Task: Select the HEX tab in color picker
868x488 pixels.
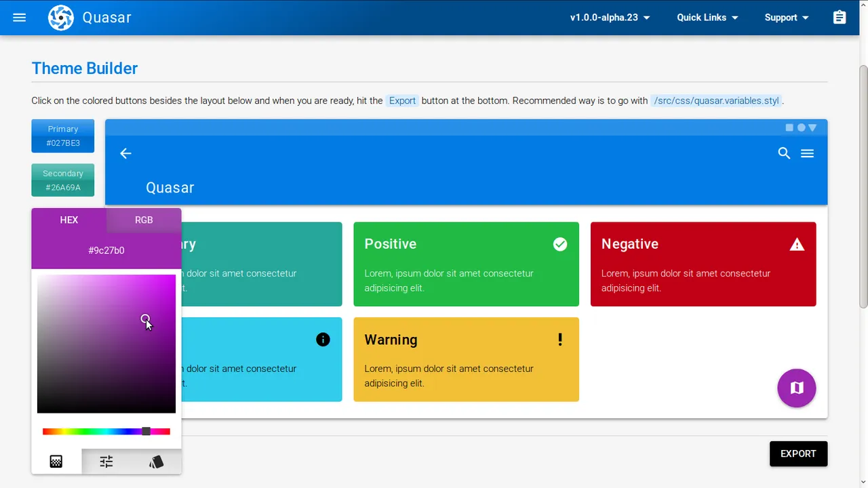Action: [x=69, y=220]
